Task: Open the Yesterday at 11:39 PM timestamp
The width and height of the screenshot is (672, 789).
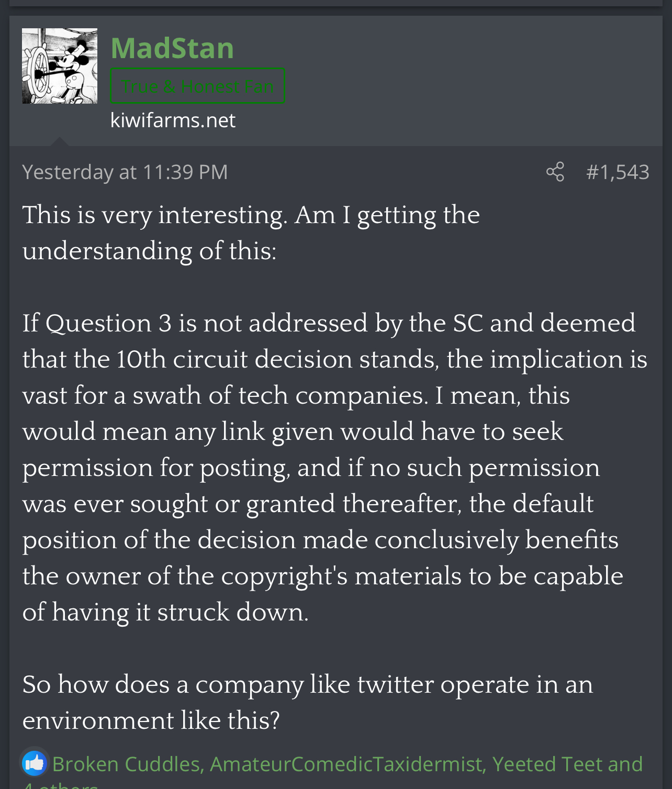Action: (x=125, y=172)
